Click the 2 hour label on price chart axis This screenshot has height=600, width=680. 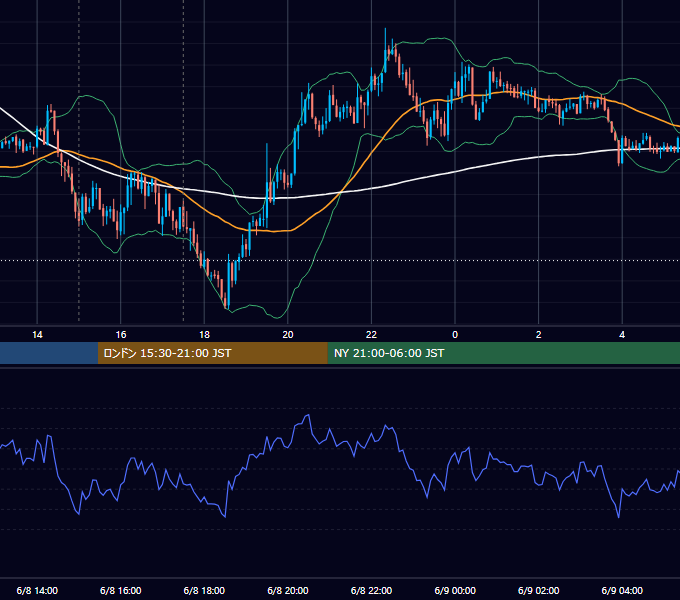pos(539,335)
